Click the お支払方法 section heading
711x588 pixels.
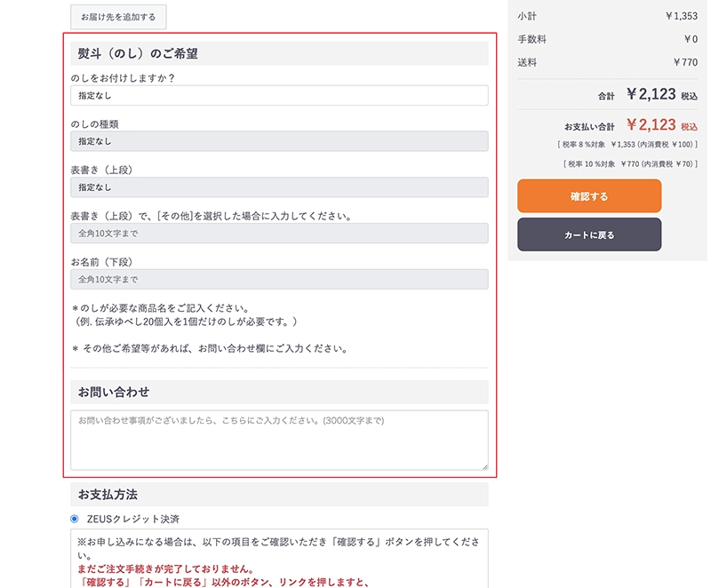click(x=108, y=494)
